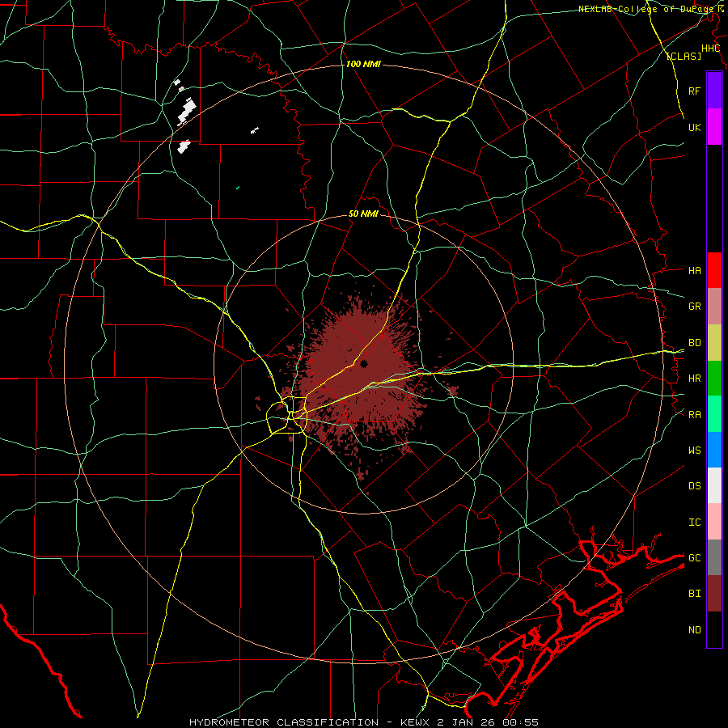Click the DS legend label text
The image size is (728, 728).
click(x=695, y=486)
